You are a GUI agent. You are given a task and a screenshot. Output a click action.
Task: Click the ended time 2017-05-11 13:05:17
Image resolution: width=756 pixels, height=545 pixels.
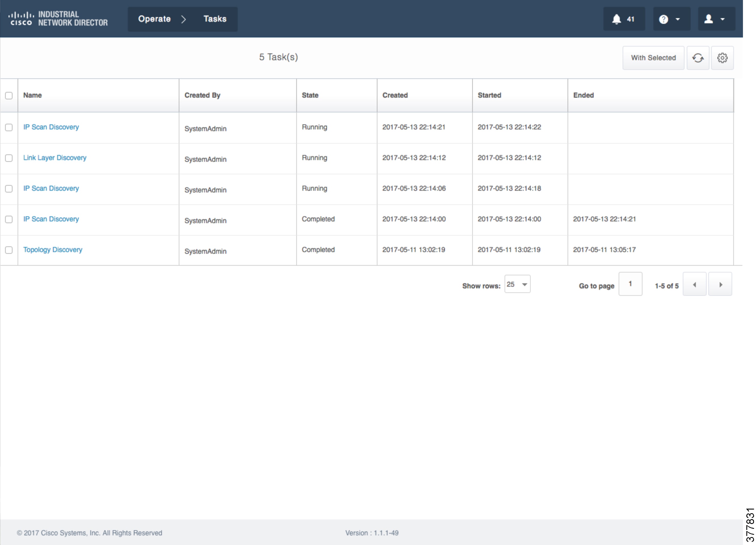point(604,250)
